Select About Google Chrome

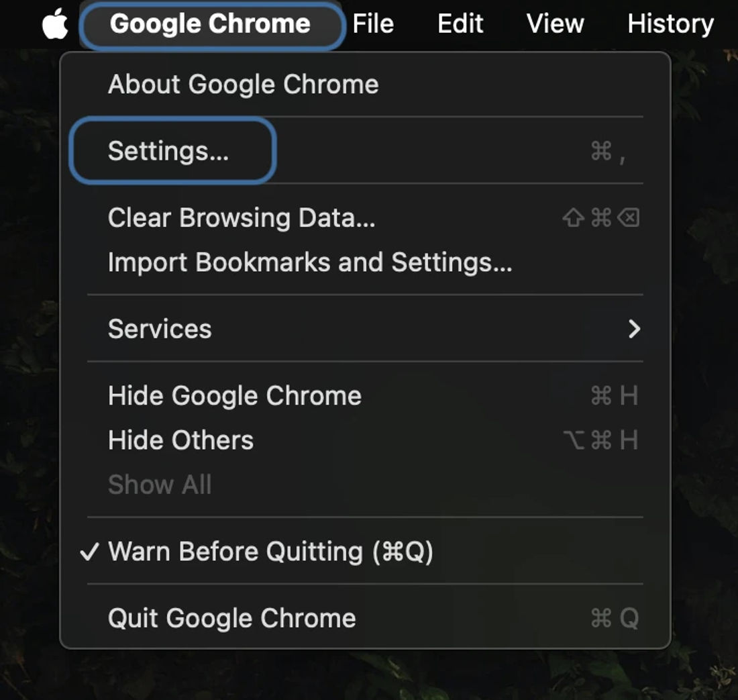click(365, 85)
